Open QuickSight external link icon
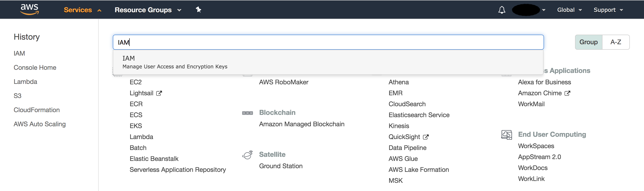Screen dimensions: 644x191 pyautogui.click(x=425, y=137)
